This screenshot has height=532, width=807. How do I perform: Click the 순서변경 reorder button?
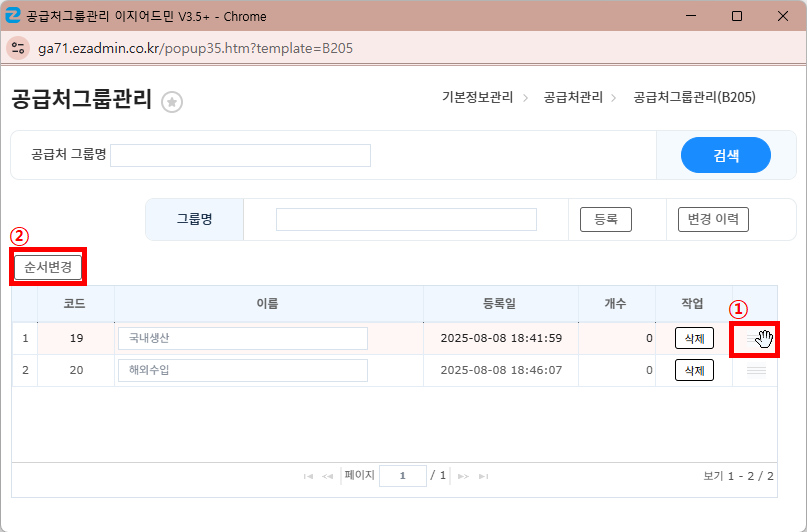[48, 267]
